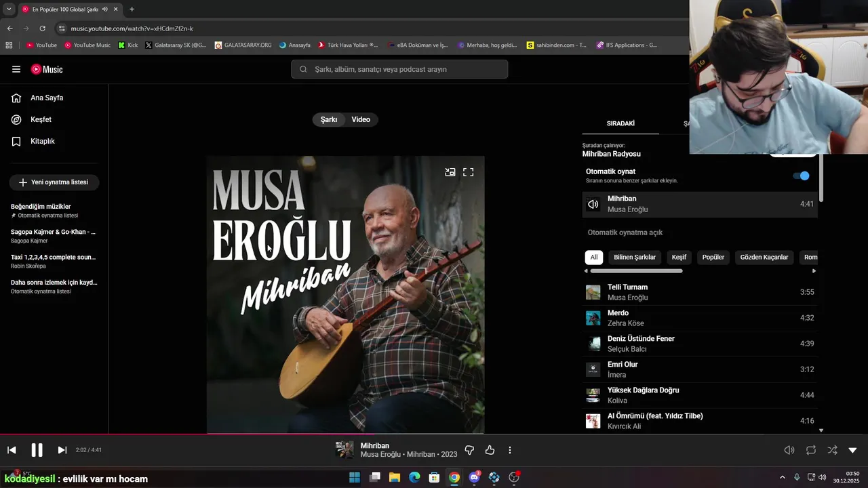Click the YouTube Music logo

(47, 69)
